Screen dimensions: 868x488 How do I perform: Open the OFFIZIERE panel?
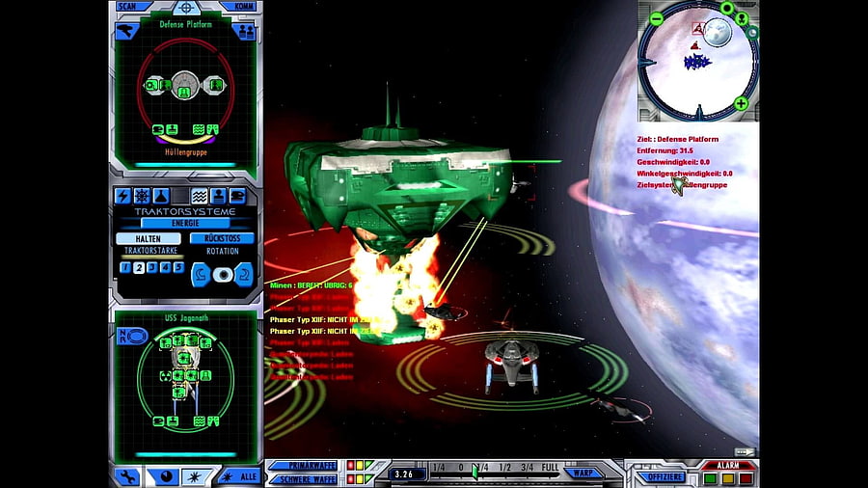tap(660, 477)
